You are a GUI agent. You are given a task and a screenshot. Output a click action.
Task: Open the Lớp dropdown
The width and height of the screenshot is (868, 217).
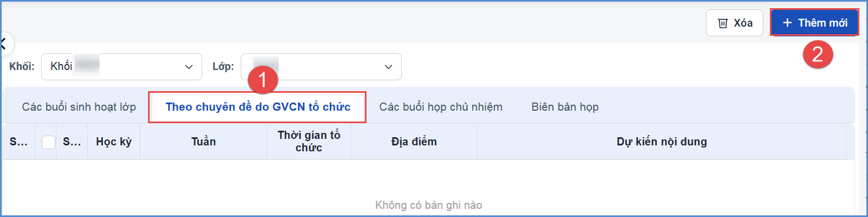(321, 67)
